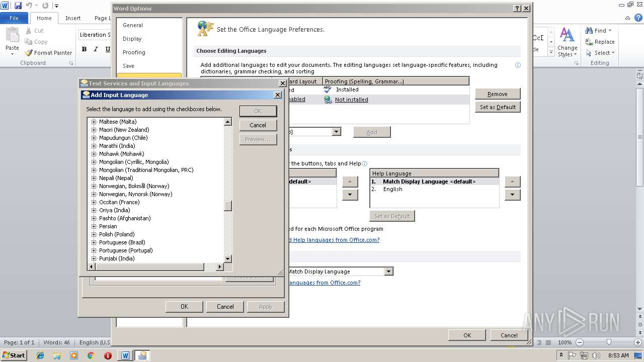Toggle Bold formatting in ribbon
Image resolution: width=644 pixels, height=362 pixels.
point(84,49)
